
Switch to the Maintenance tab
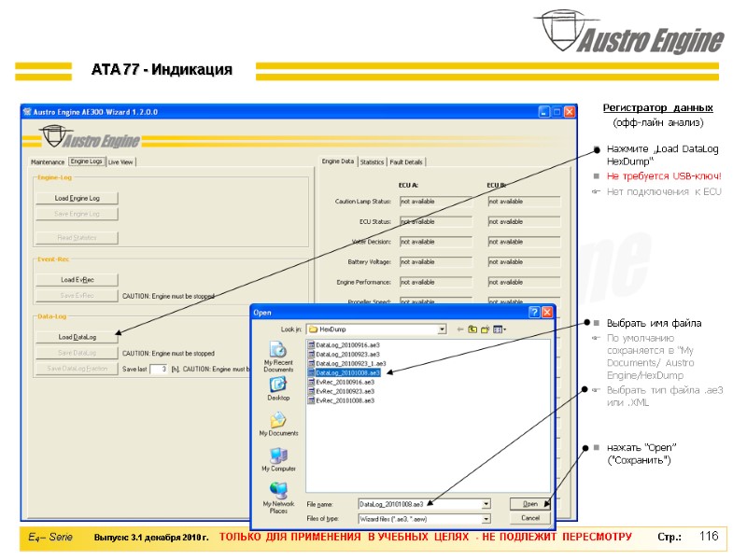[48, 162]
